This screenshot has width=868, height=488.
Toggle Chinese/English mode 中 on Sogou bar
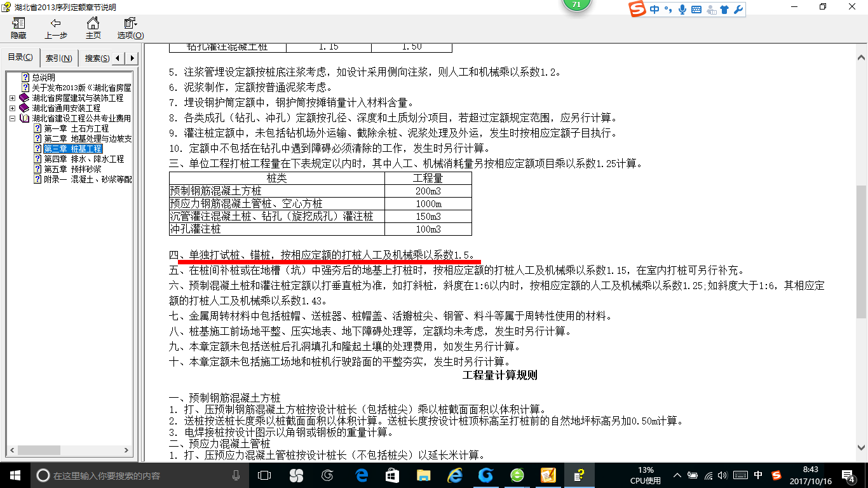(x=654, y=10)
